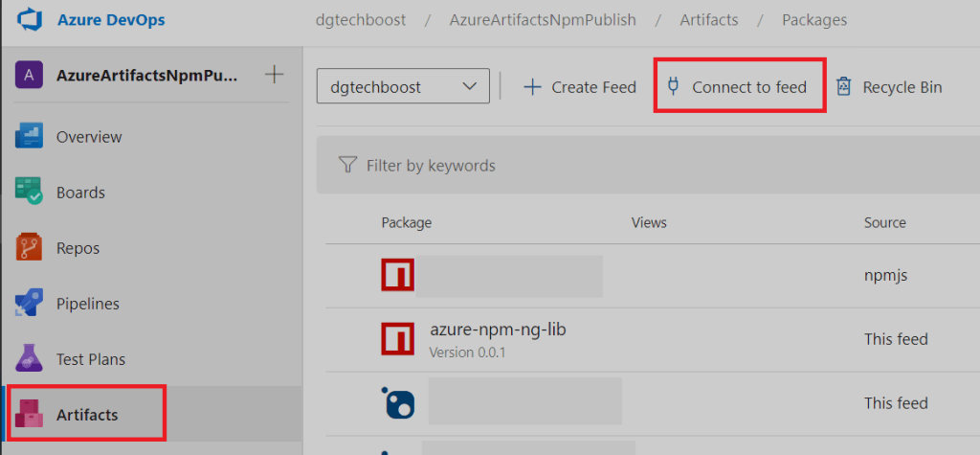Click Connect to feed button
The height and width of the screenshot is (455, 980).
(738, 87)
